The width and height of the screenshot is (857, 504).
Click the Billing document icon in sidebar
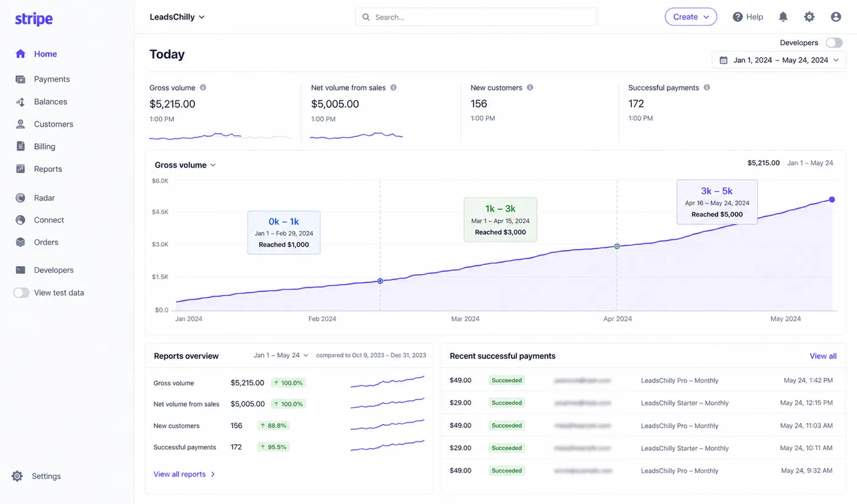tap(21, 146)
